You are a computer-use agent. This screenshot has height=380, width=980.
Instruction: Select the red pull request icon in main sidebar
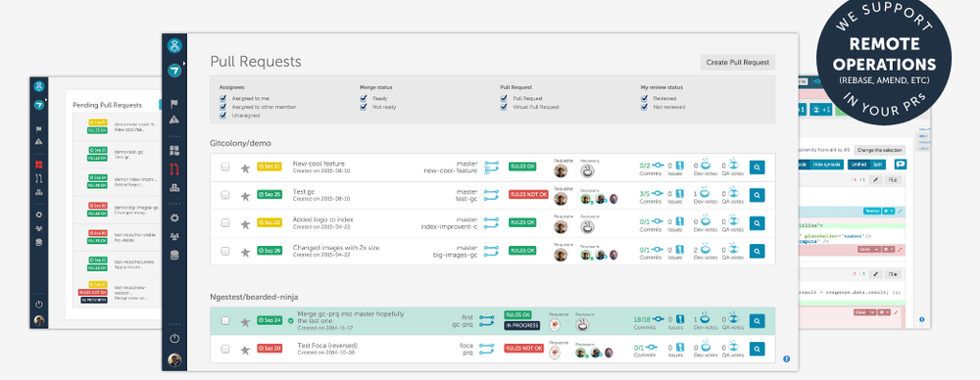coord(174,168)
